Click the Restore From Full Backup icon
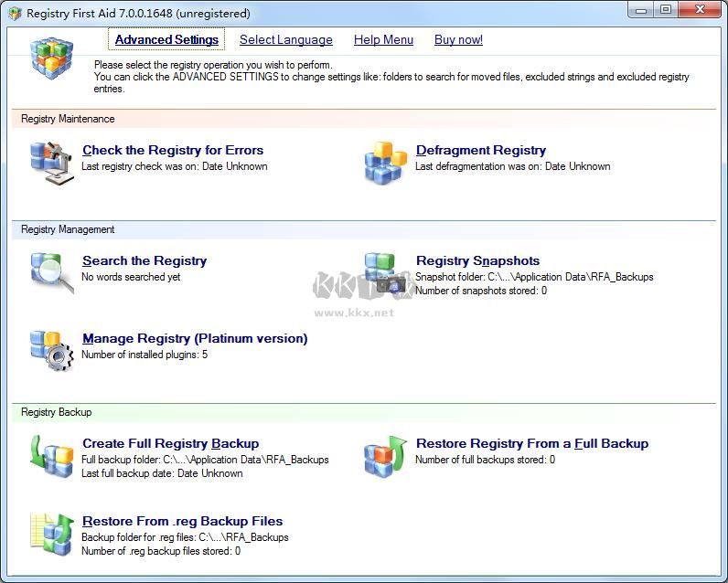The height and width of the screenshot is (583, 728). click(x=385, y=456)
